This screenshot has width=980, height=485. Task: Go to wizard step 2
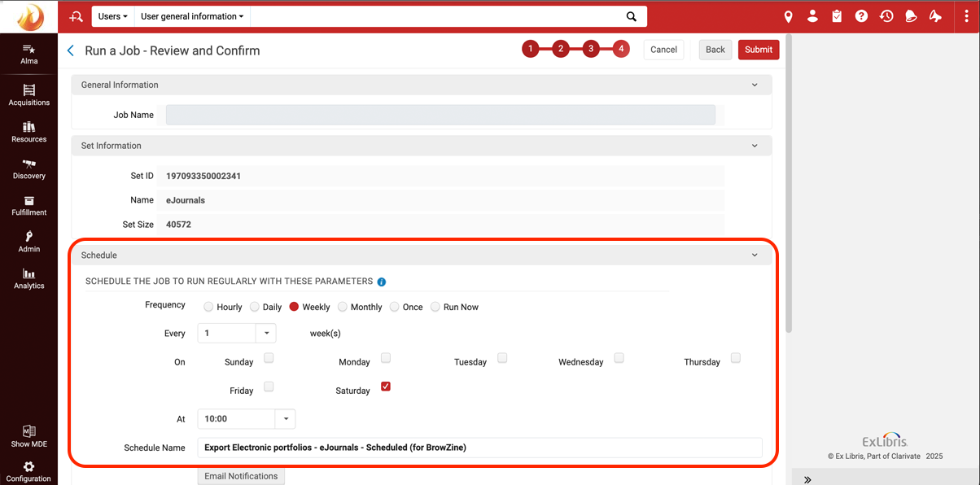(x=560, y=50)
